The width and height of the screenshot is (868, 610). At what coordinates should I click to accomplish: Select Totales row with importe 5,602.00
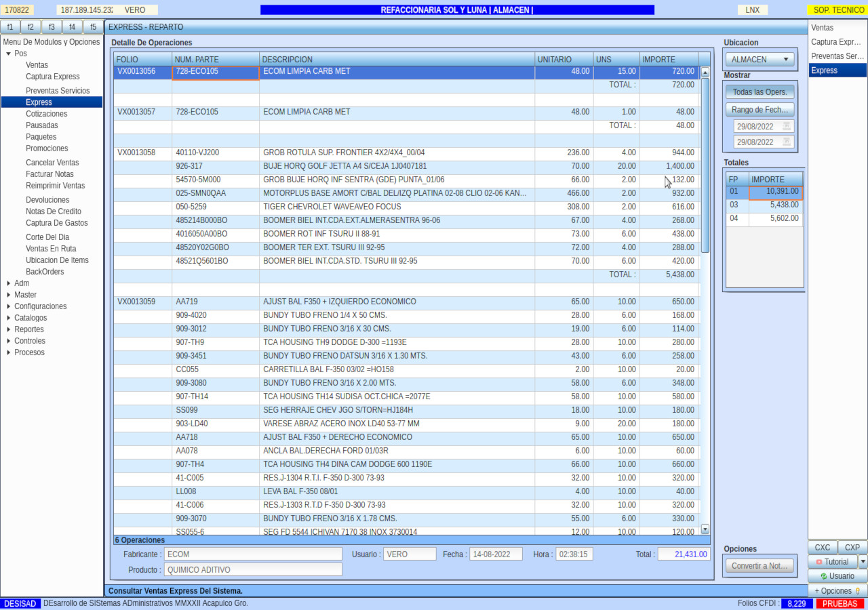764,219
